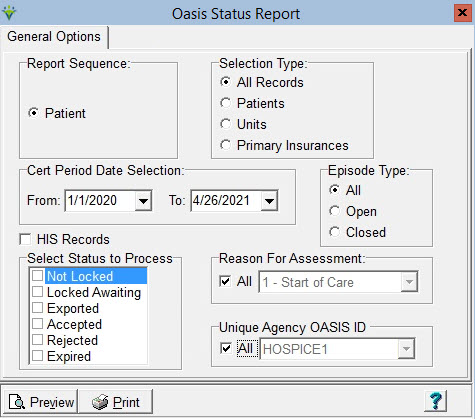Select the Patients selection type radio

pos(226,103)
